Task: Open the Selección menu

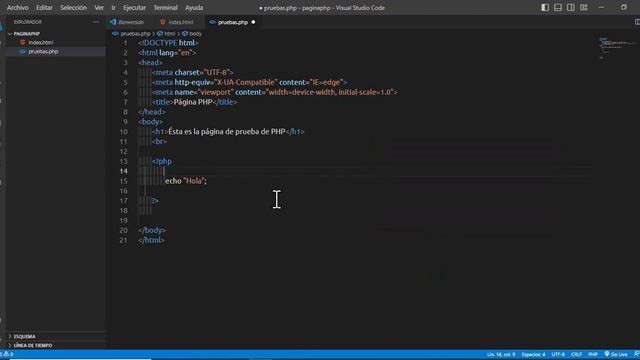Action: [x=73, y=8]
